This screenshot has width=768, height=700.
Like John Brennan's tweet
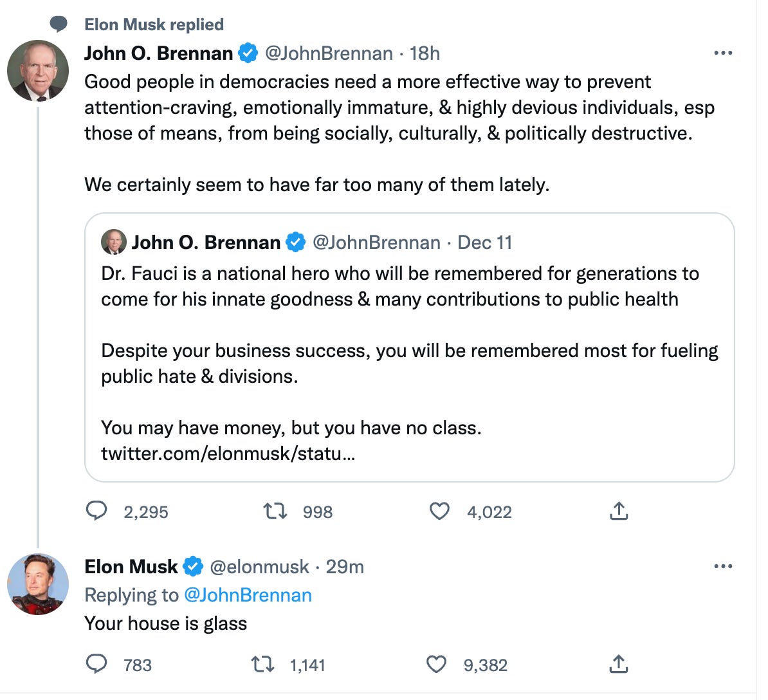[439, 511]
